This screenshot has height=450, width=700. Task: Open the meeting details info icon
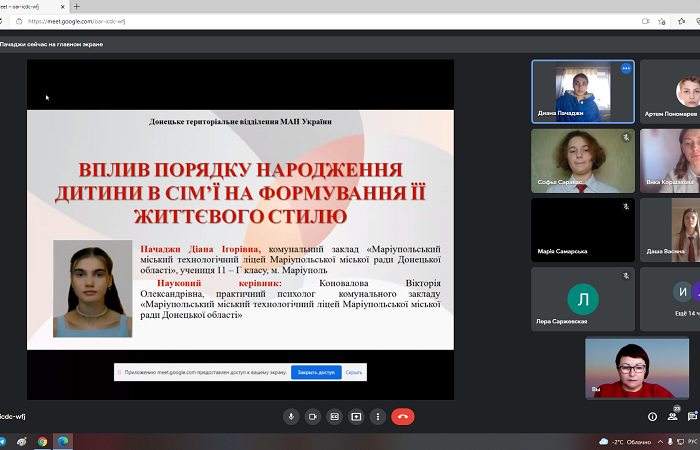click(x=652, y=416)
